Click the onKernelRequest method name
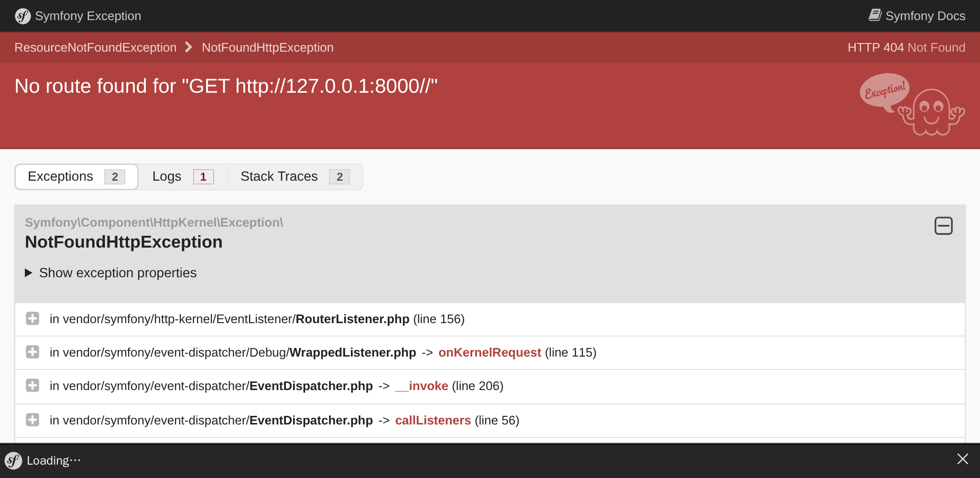The width and height of the screenshot is (980, 478). point(490,353)
